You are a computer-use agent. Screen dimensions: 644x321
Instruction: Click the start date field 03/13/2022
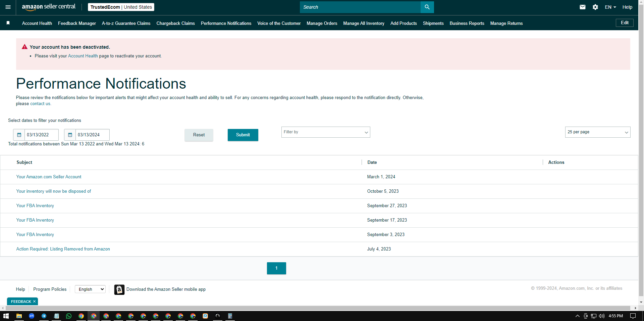tap(42, 135)
